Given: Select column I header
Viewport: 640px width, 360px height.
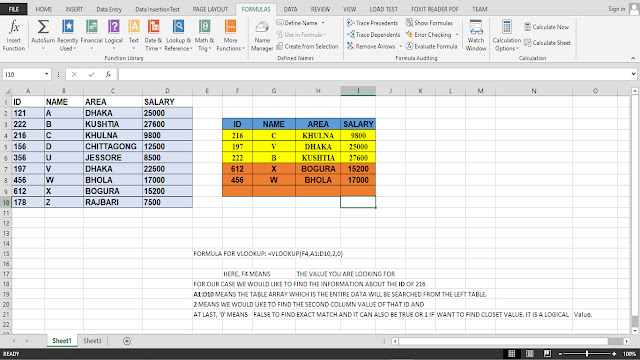Looking at the screenshot, I should pos(358,91).
